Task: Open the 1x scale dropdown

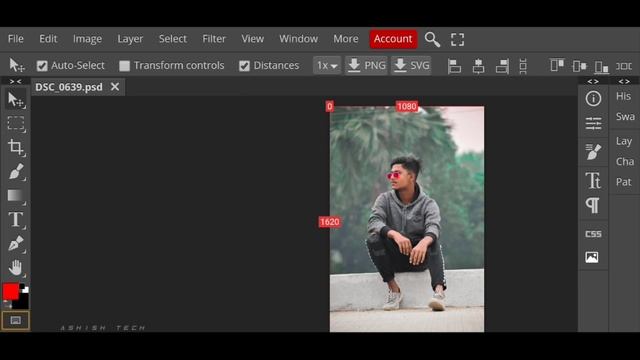Action: pos(327,65)
